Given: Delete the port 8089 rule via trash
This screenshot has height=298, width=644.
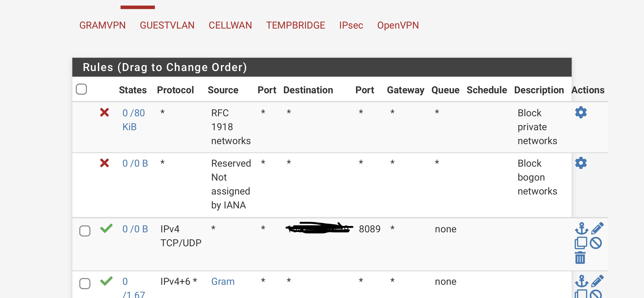Looking at the screenshot, I should (x=580, y=258).
